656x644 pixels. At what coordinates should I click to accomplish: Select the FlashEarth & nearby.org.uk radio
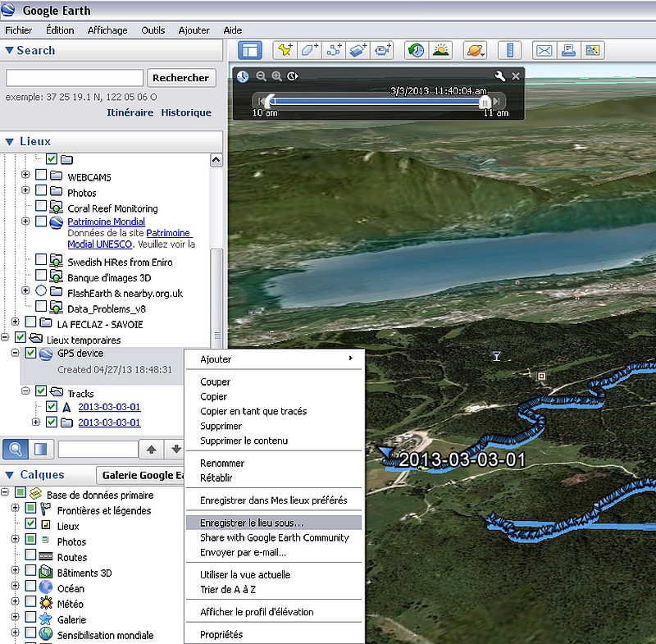tap(41, 290)
